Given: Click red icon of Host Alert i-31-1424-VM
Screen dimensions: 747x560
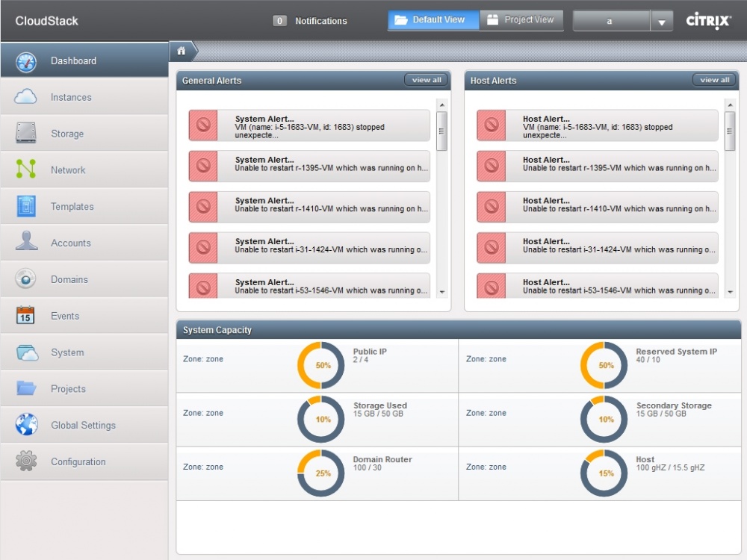Looking at the screenshot, I should point(492,248).
